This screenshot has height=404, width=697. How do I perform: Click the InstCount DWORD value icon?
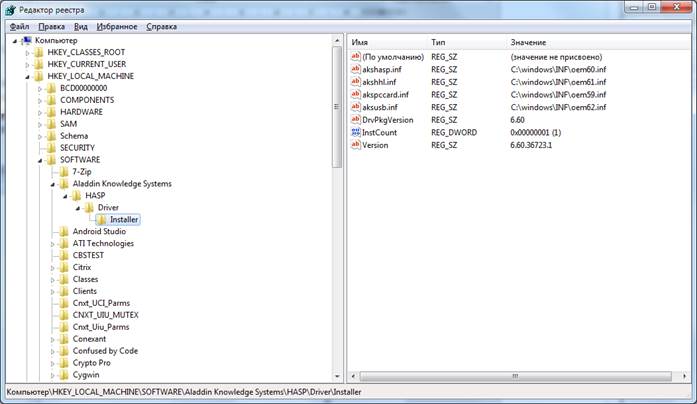pyautogui.click(x=356, y=132)
